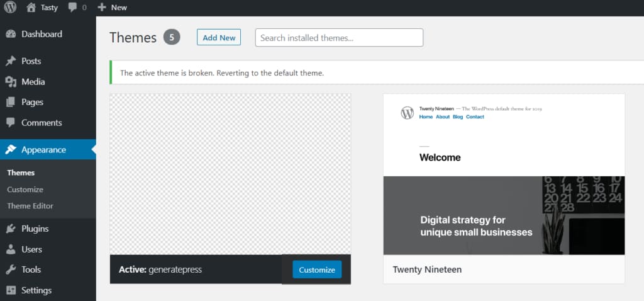644x301 pixels.
Task: Focus the Search installed themes field
Action: point(339,38)
